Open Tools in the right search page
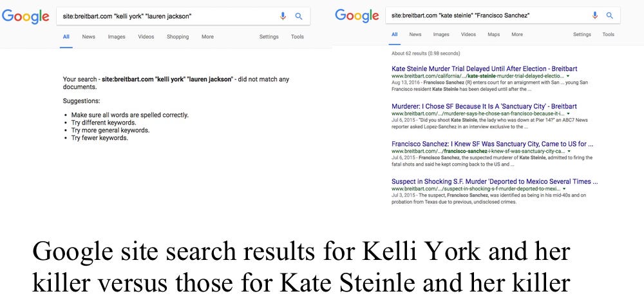 click(x=609, y=35)
